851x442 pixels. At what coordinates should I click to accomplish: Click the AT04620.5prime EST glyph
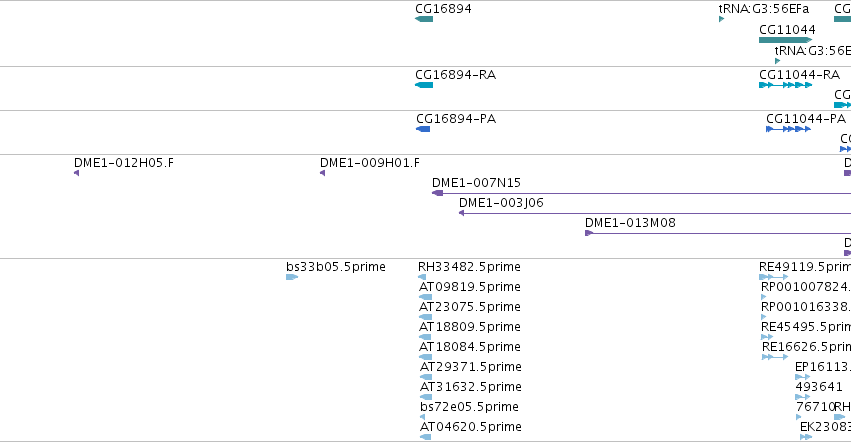(x=426, y=437)
